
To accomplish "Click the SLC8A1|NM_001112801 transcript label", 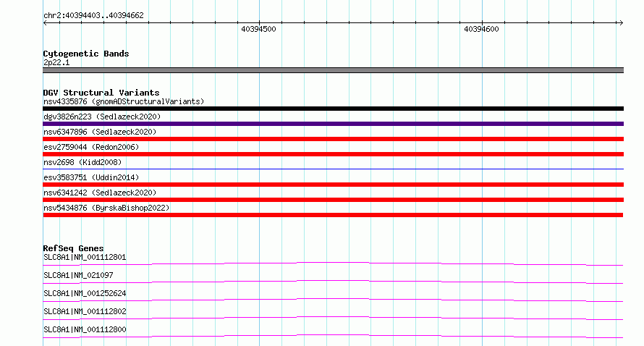I will 85,257.
